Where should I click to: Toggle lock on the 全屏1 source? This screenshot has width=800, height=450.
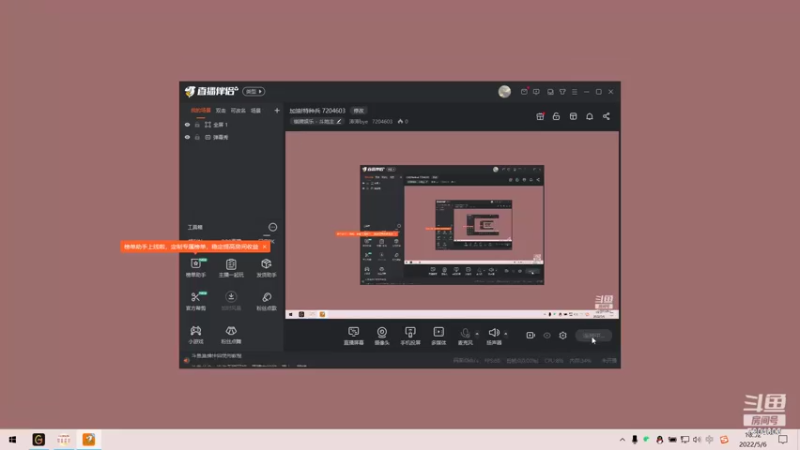197,124
